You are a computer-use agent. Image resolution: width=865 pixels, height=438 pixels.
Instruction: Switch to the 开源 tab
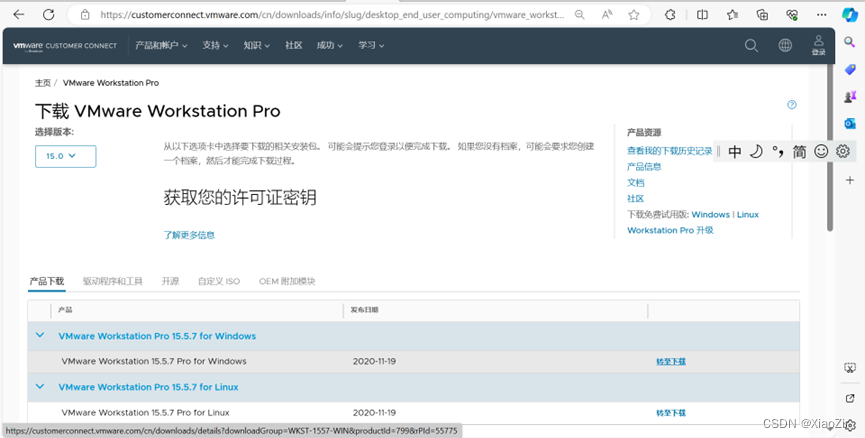(170, 281)
